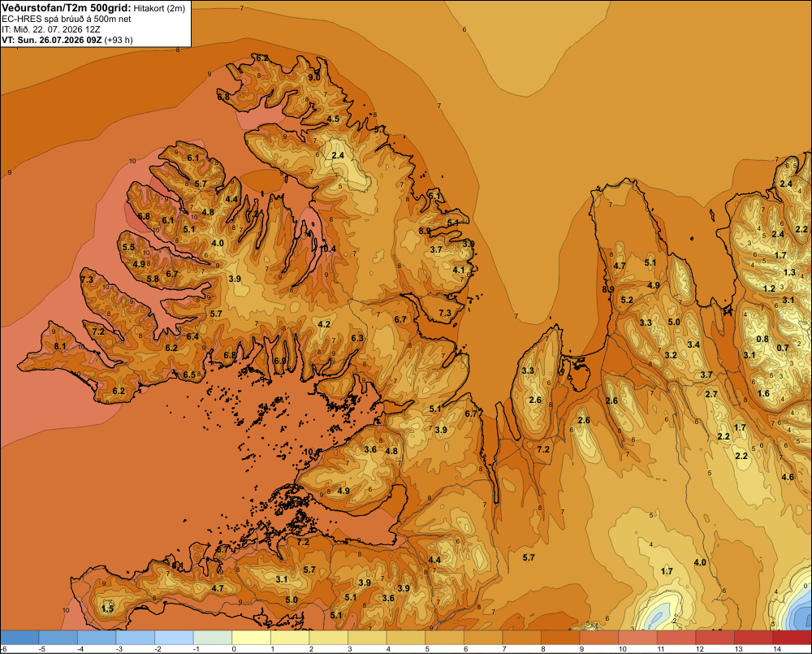Pick the legend swatch between 6 and 7
The width and height of the screenshot is (812, 654).
[483, 637]
